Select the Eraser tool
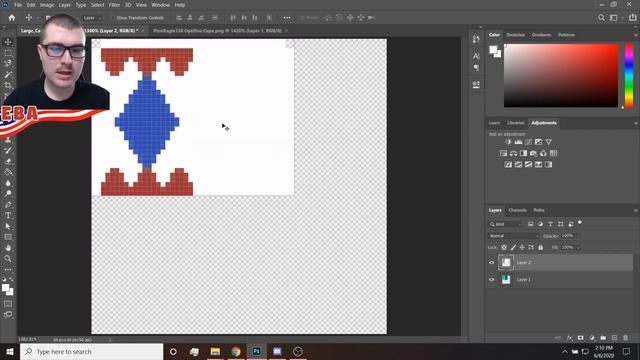640x360 pixels. tap(8, 161)
